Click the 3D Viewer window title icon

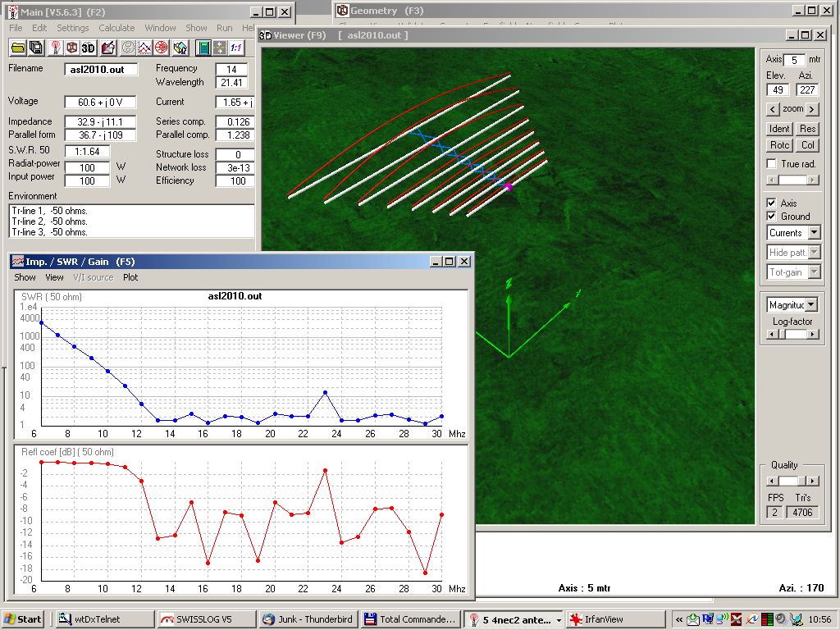[265, 35]
